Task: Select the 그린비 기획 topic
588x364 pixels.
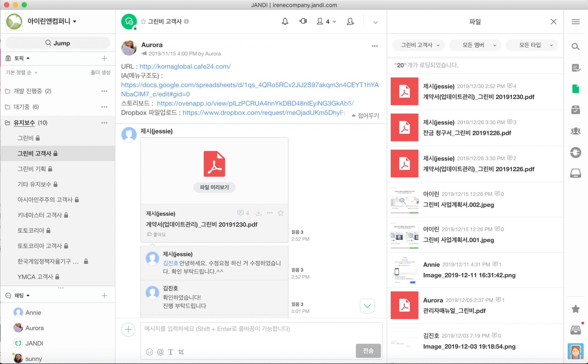Action: click(x=32, y=169)
